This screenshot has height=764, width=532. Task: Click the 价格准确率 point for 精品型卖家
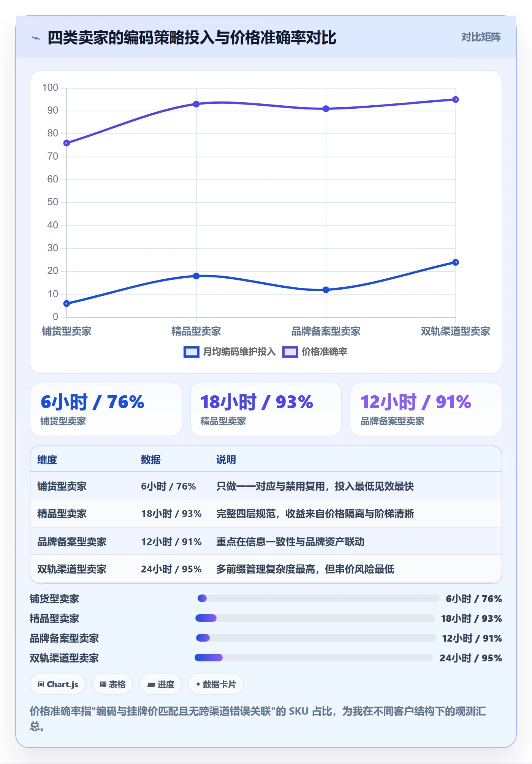(x=196, y=104)
